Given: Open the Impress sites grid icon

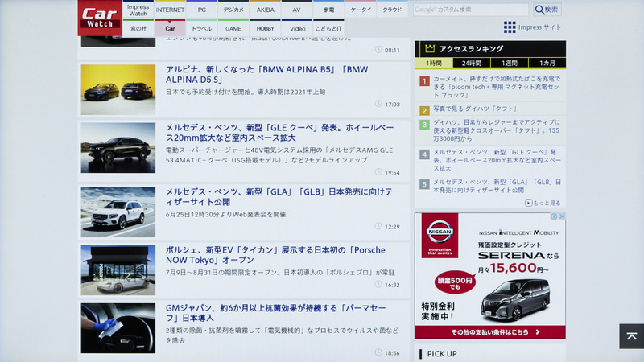Looking at the screenshot, I should tap(510, 27).
